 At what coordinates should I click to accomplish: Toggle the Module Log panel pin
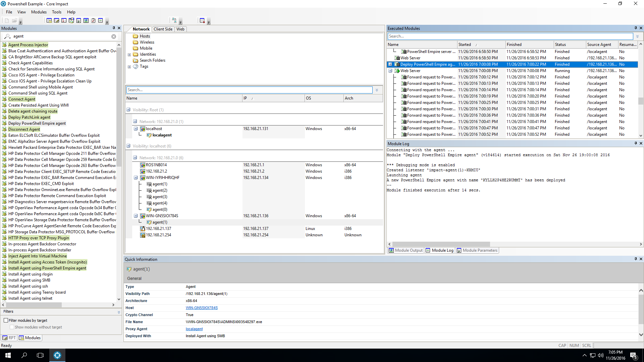636,143
